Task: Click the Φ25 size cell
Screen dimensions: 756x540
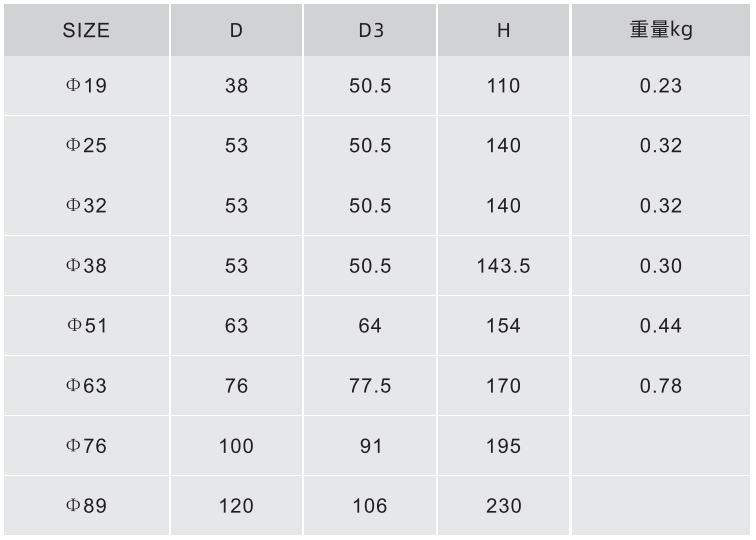Action: [86, 146]
